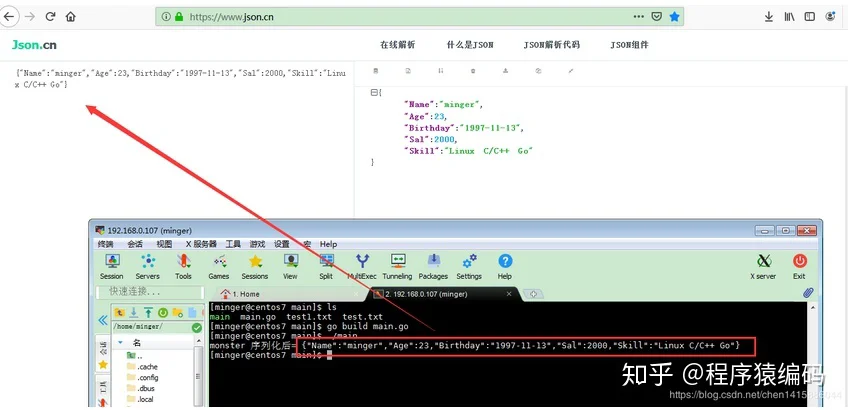Click the "Birthday" key in parsed JSON
This screenshot has width=848, height=410.
429,128
